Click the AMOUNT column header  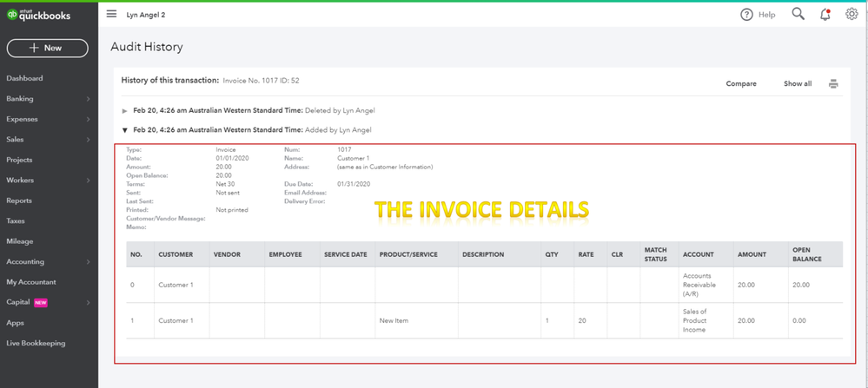pyautogui.click(x=752, y=255)
